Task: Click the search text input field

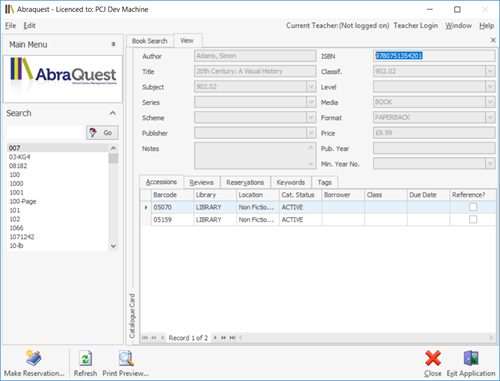Action: [45, 132]
